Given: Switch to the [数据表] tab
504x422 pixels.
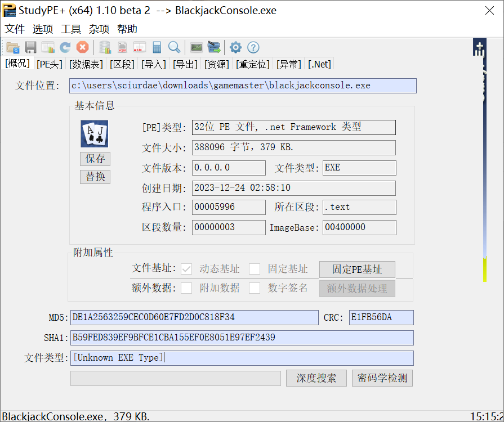Looking at the screenshot, I should coord(86,64).
